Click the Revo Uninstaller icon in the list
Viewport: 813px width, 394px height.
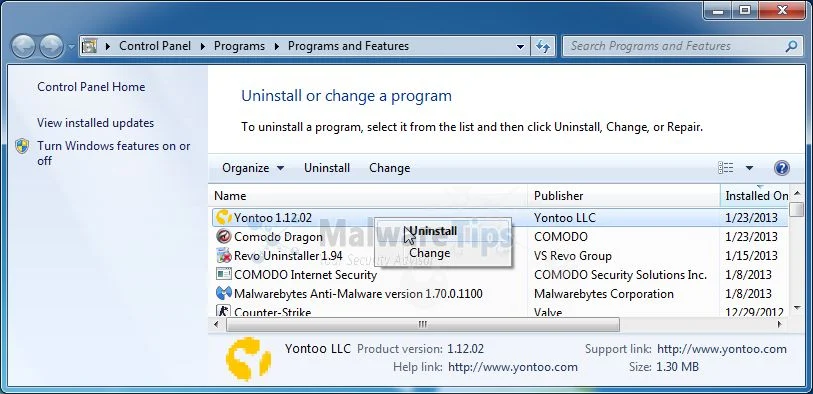coord(223,256)
